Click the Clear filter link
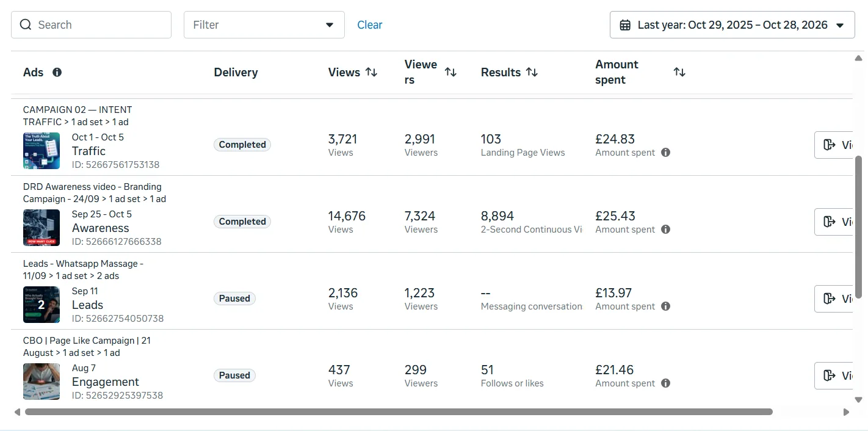The width and height of the screenshot is (868, 431). (x=370, y=25)
